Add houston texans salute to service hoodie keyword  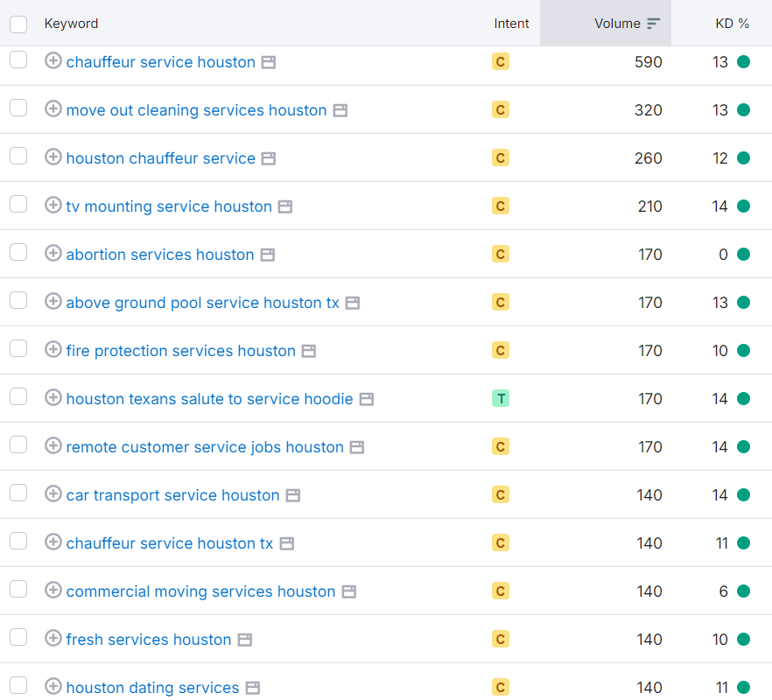pyautogui.click(x=53, y=397)
